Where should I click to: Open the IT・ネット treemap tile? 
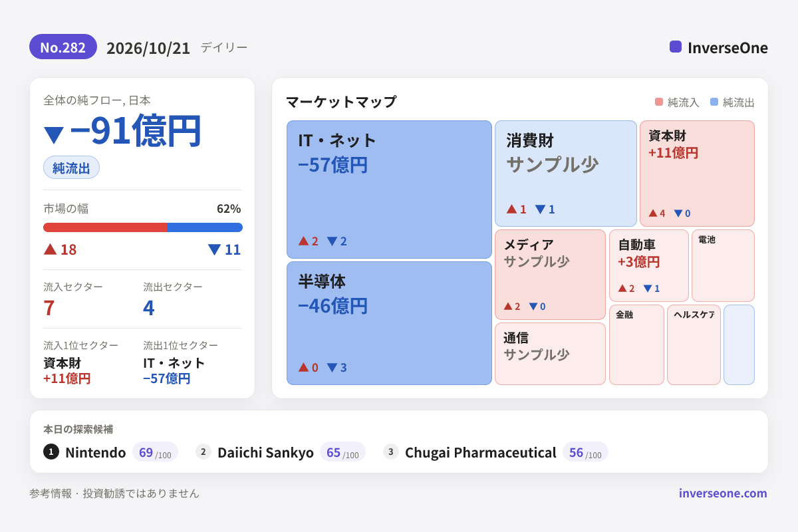(x=390, y=190)
